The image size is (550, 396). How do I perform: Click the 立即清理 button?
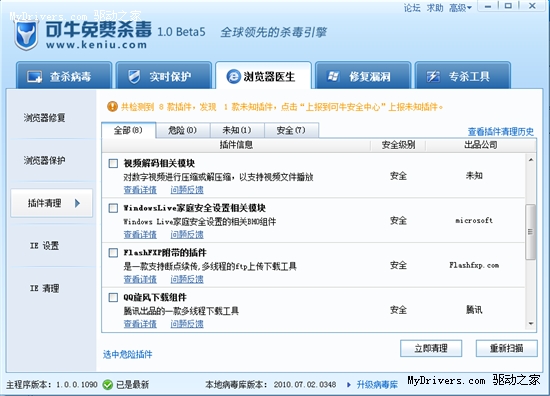431,348
